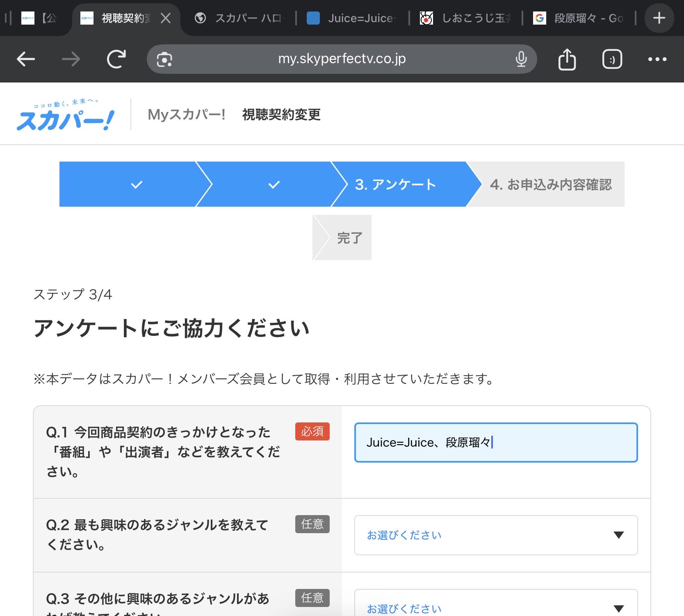Click the Q.1 question label text

point(163,452)
